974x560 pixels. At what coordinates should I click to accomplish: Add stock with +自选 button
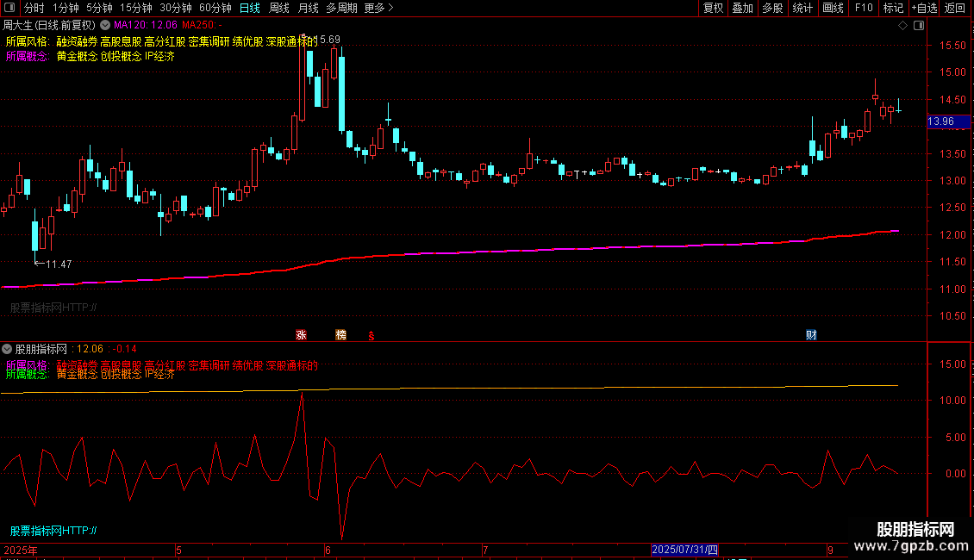(924, 8)
